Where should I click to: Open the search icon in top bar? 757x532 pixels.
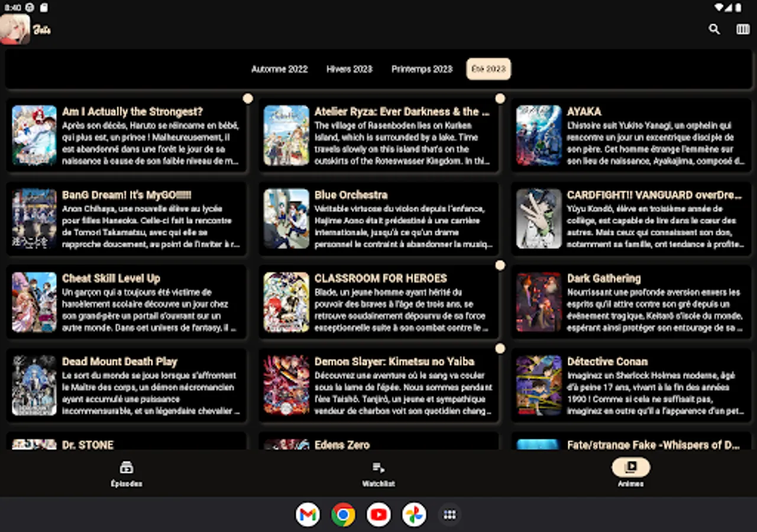tap(714, 29)
